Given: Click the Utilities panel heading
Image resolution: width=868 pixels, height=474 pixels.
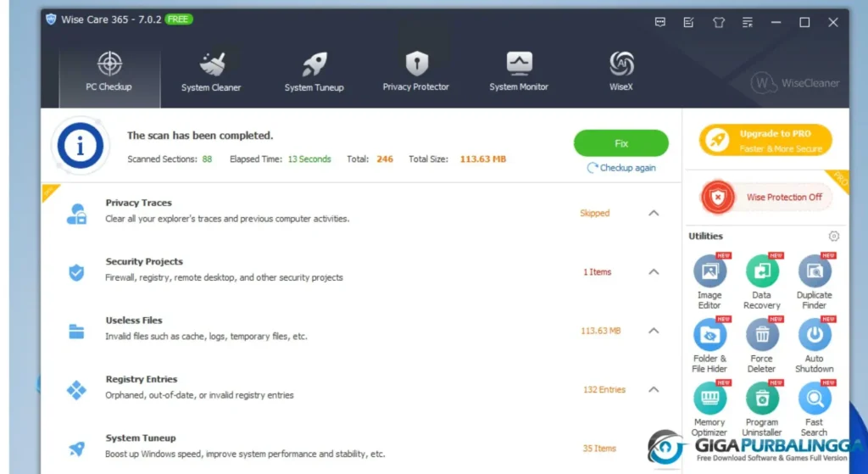Looking at the screenshot, I should pyautogui.click(x=706, y=236).
